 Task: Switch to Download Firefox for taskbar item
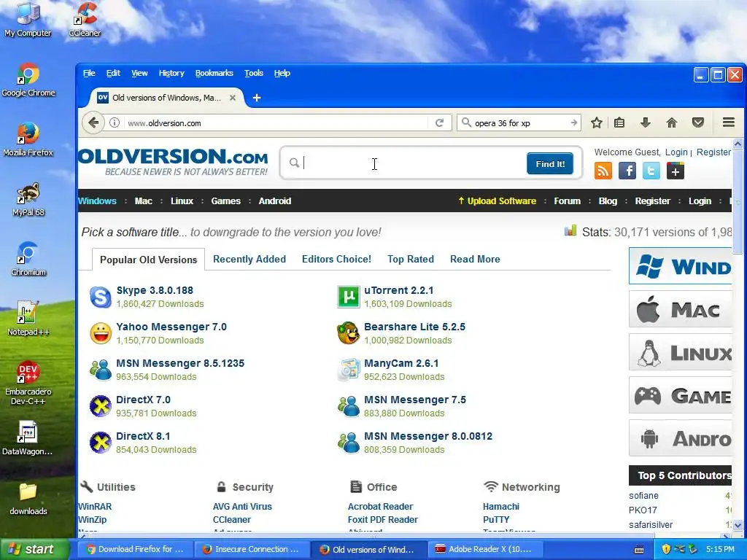(135, 549)
